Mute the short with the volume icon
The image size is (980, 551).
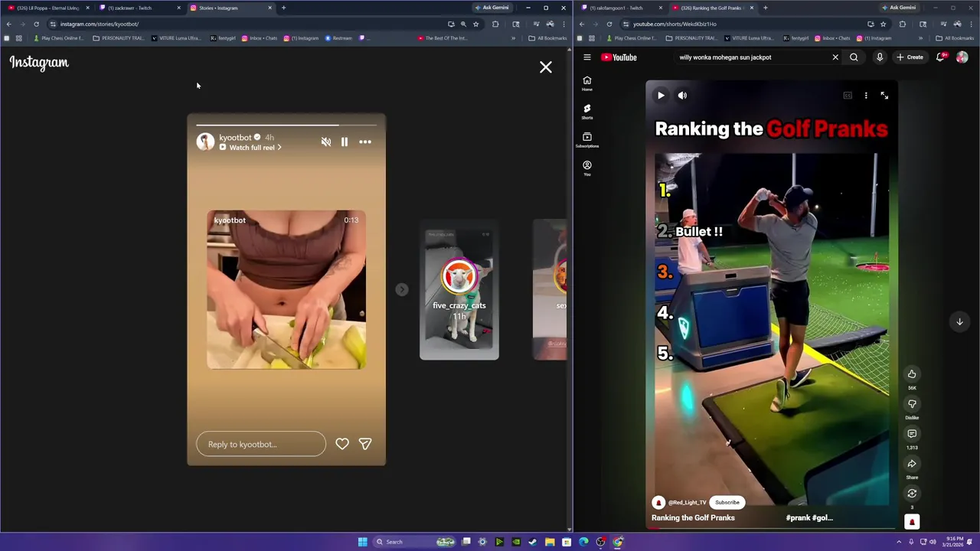pos(682,96)
